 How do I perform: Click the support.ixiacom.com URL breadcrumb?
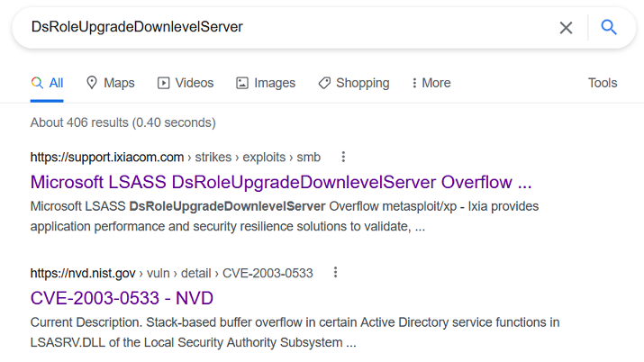(x=176, y=158)
